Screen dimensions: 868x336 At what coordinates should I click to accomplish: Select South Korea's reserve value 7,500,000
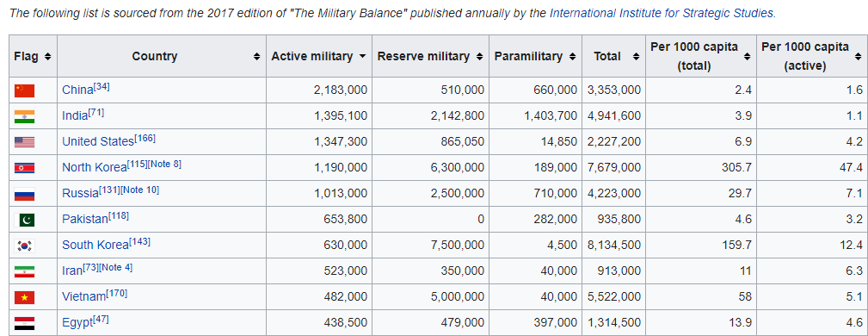pos(458,246)
